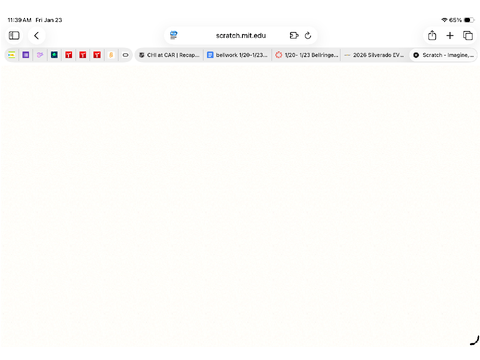Open the orange pinned tab icon
480x360 pixels.
tap(111, 55)
